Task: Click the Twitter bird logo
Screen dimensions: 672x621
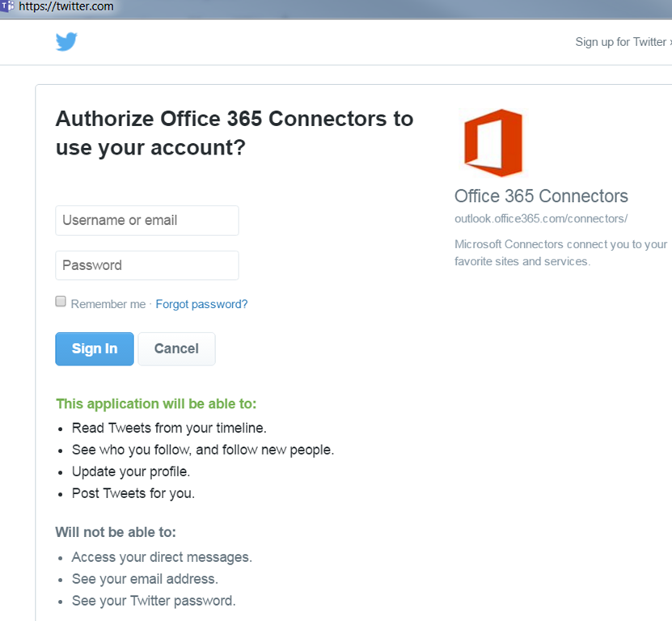Action: pos(66,42)
